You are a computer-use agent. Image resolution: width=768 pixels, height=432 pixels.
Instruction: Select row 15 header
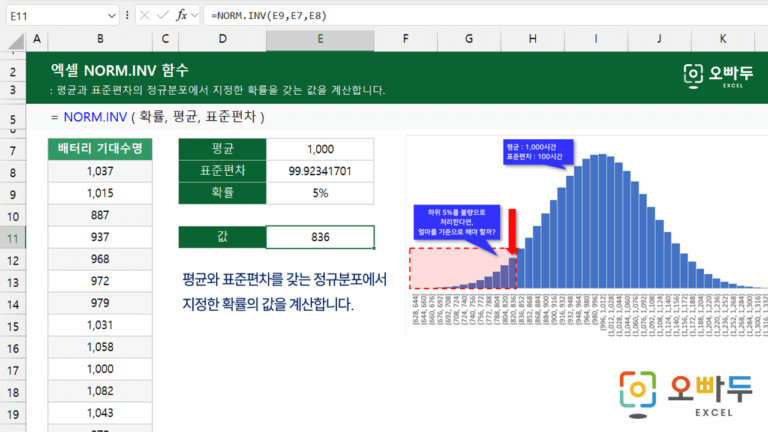pos(13,326)
